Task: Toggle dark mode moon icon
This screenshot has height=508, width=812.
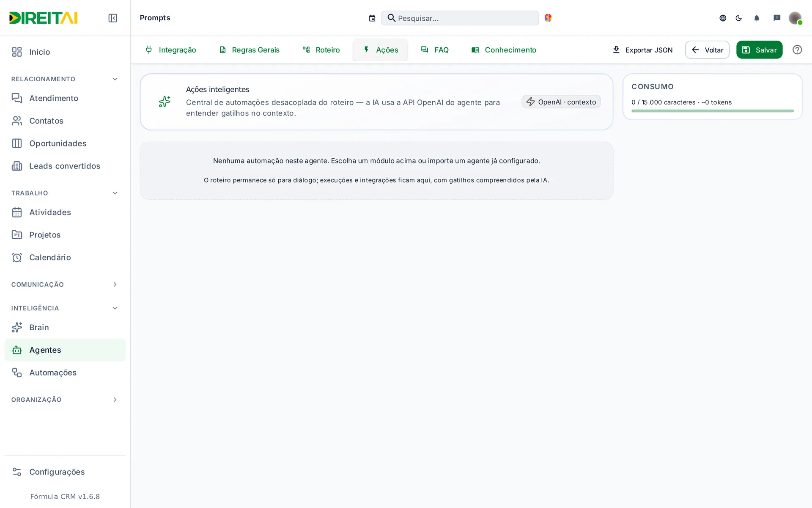Action: coord(739,18)
